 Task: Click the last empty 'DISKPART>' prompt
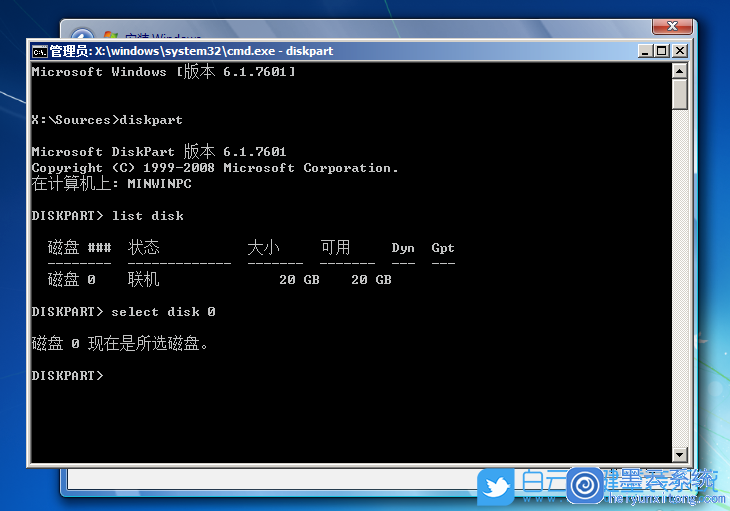pyautogui.click(x=68, y=375)
